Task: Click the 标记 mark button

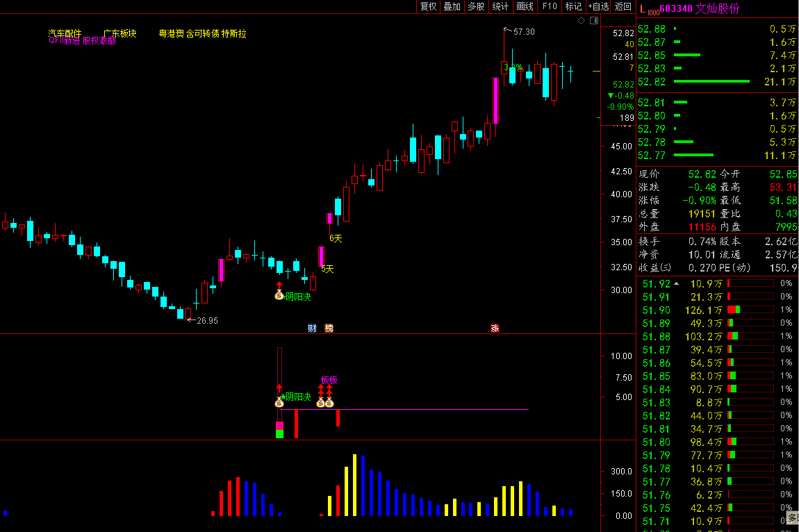Action: [573, 6]
